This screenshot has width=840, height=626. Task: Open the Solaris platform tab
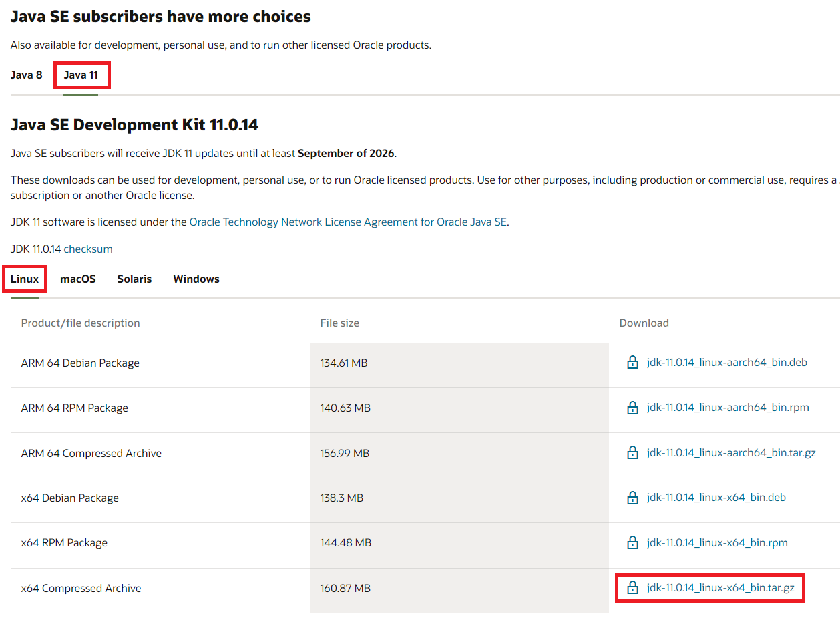pos(134,279)
